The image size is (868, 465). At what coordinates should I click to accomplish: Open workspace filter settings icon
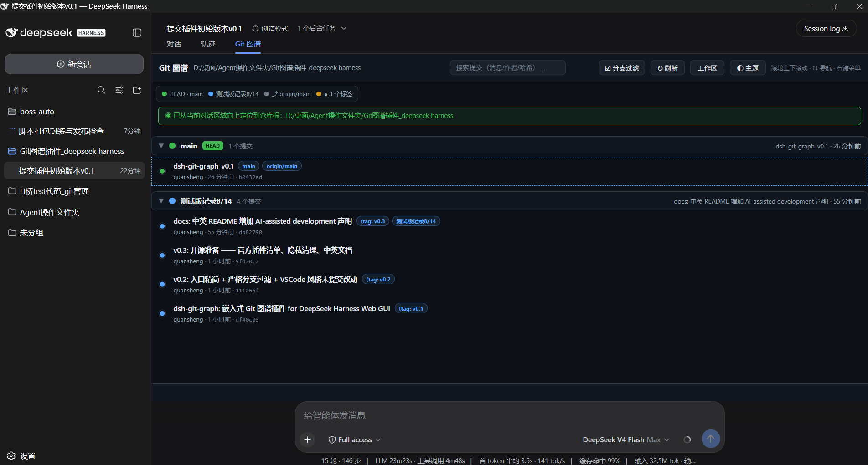point(119,90)
